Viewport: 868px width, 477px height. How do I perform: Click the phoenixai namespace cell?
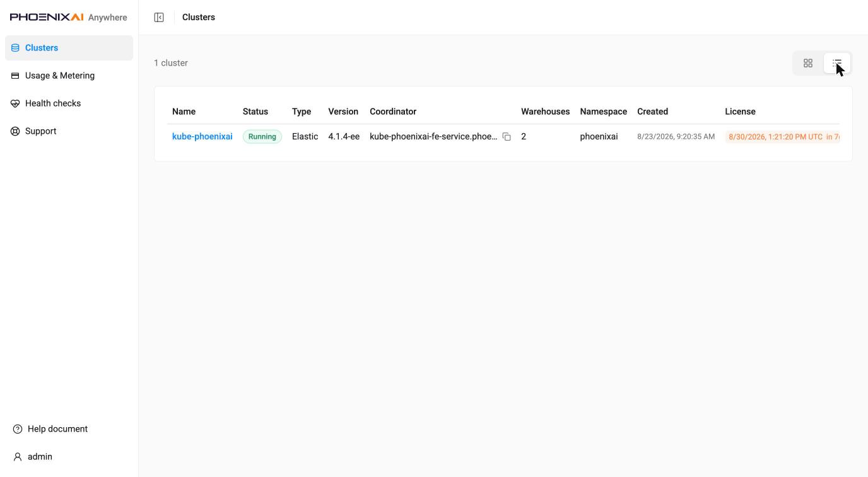pos(599,136)
